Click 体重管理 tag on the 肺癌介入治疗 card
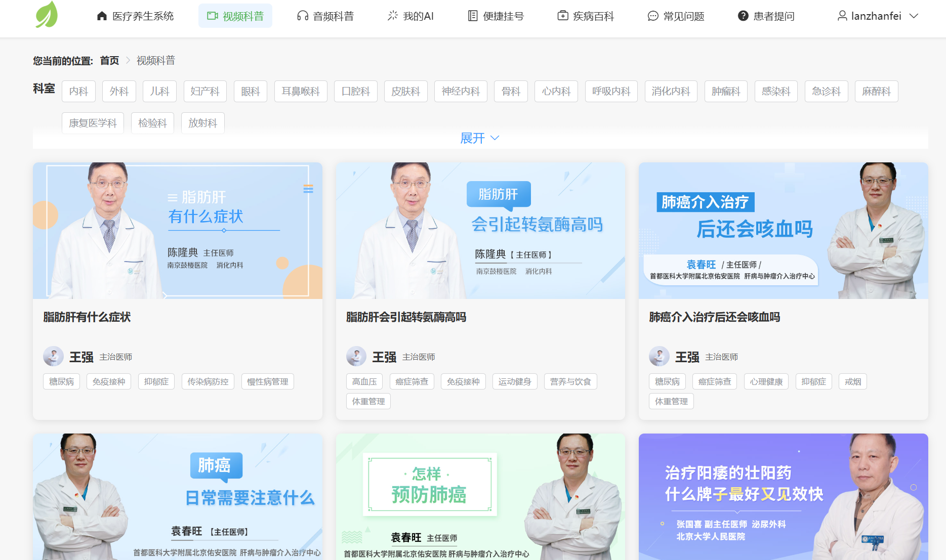This screenshot has height=560, width=946. 671,401
